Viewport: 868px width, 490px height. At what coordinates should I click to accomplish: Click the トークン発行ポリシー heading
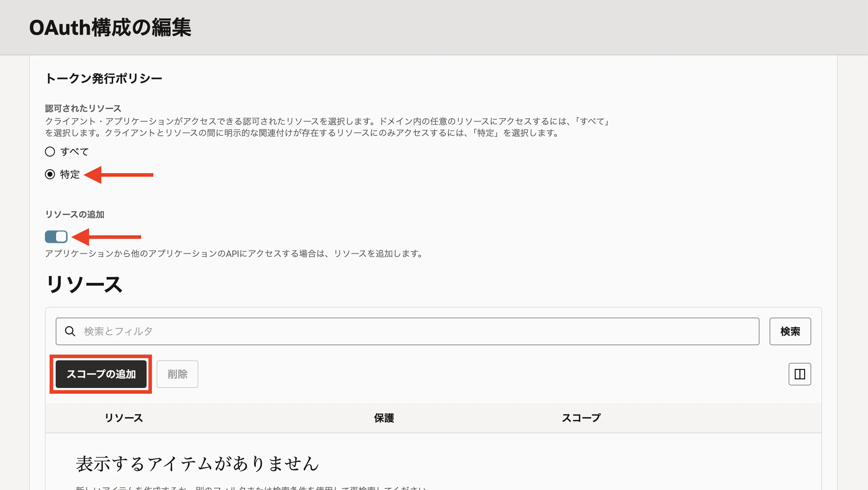click(x=103, y=78)
